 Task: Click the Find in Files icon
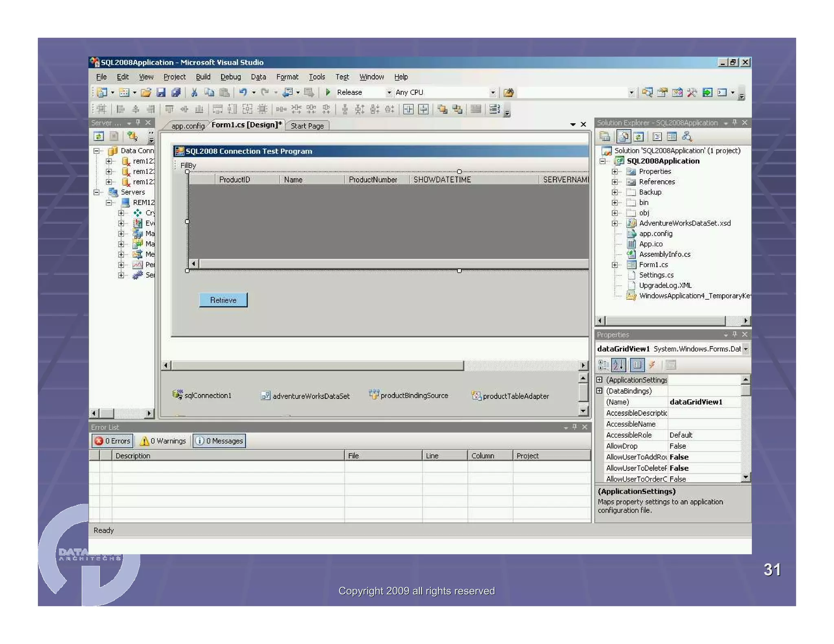point(508,93)
